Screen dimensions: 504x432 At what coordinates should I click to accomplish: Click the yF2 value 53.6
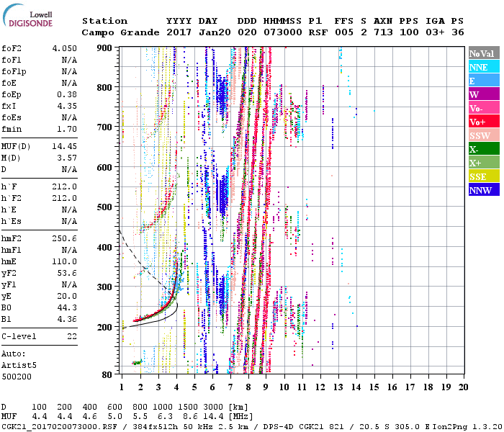[x=67, y=273]
